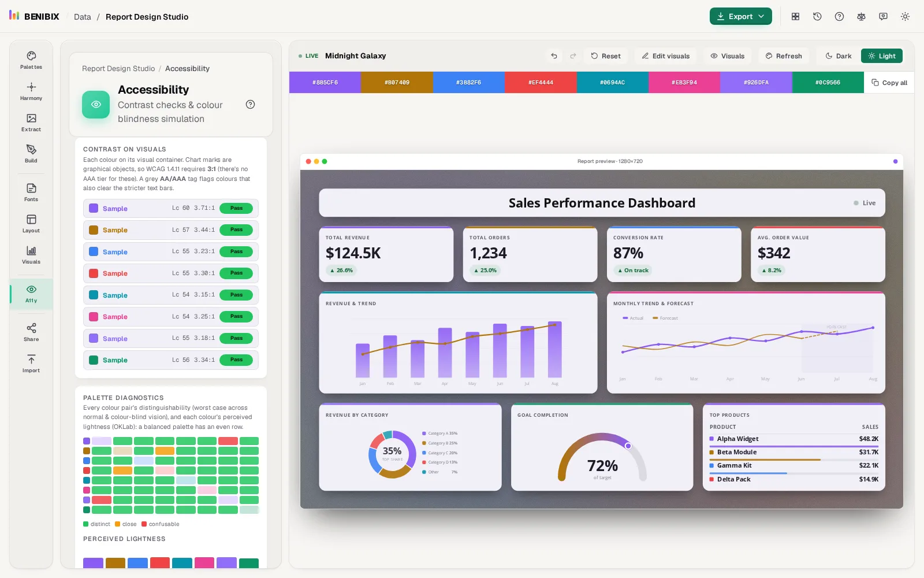
Task: Click the redo arrow in preview toolbar
Action: [573, 56]
